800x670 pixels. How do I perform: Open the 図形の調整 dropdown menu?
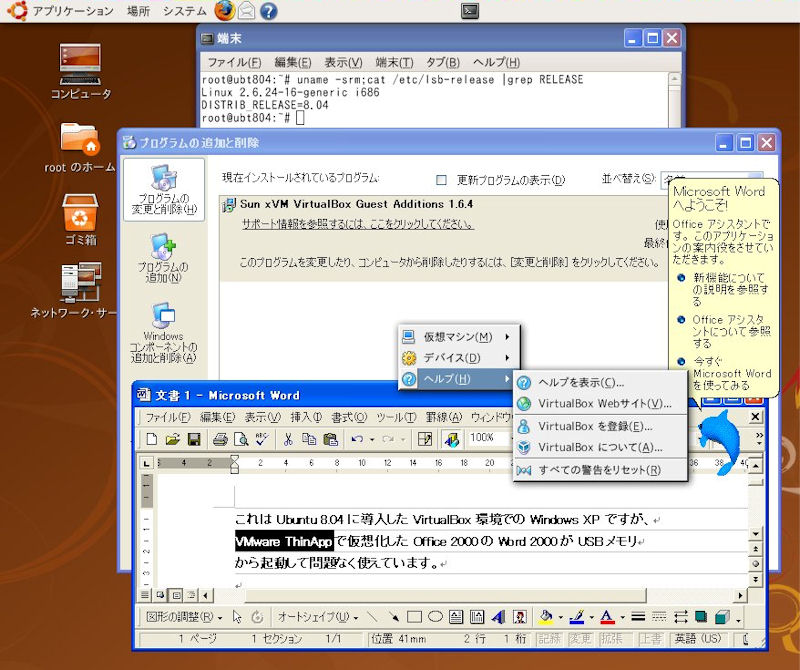[x=184, y=617]
